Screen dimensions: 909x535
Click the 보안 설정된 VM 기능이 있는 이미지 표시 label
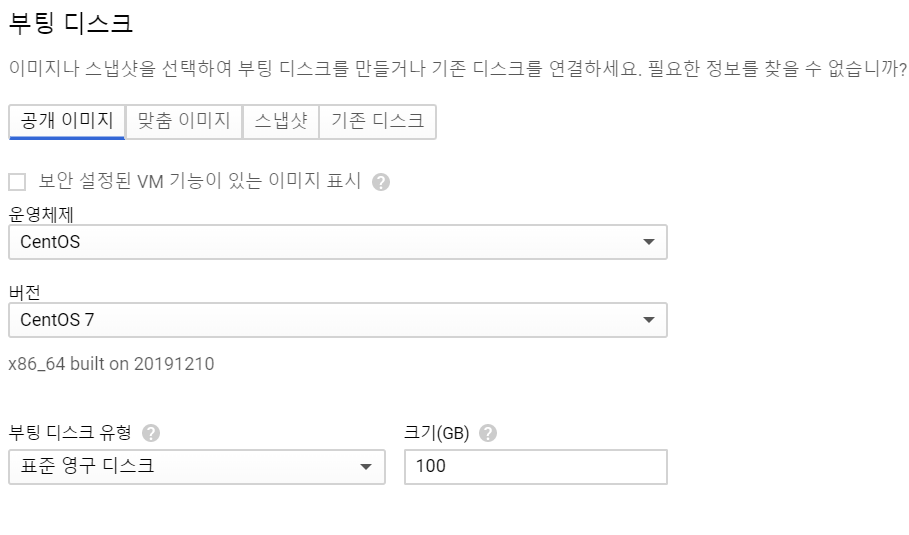[x=199, y=182]
